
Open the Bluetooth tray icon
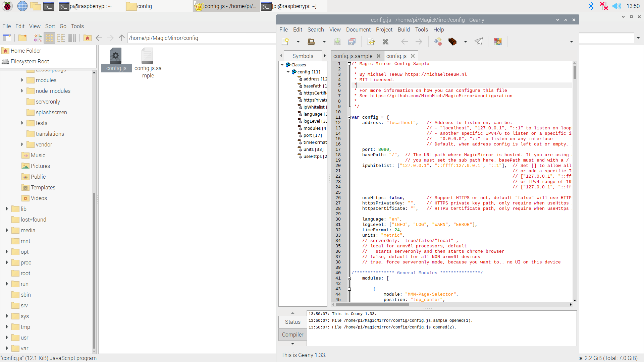tap(591, 6)
